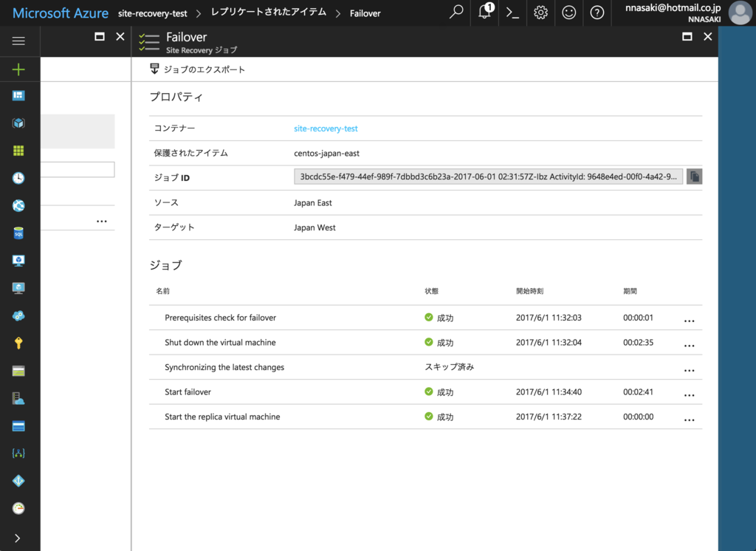This screenshot has height=551, width=756.
Task: Maximize the left blade
Action: 100,37
